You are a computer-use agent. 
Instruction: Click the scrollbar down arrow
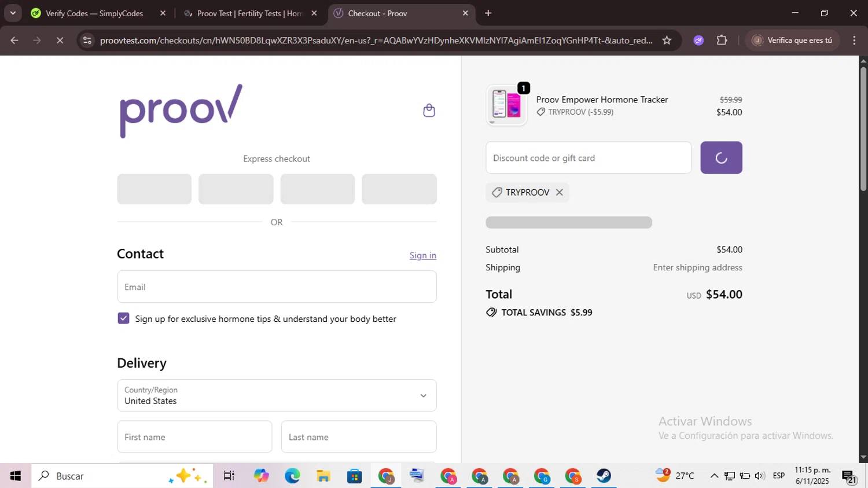[863, 457]
